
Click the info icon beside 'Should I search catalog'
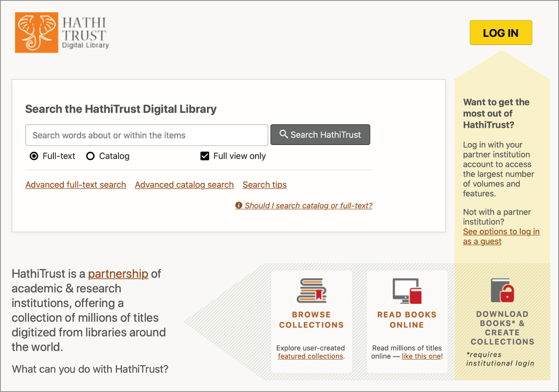tap(239, 205)
